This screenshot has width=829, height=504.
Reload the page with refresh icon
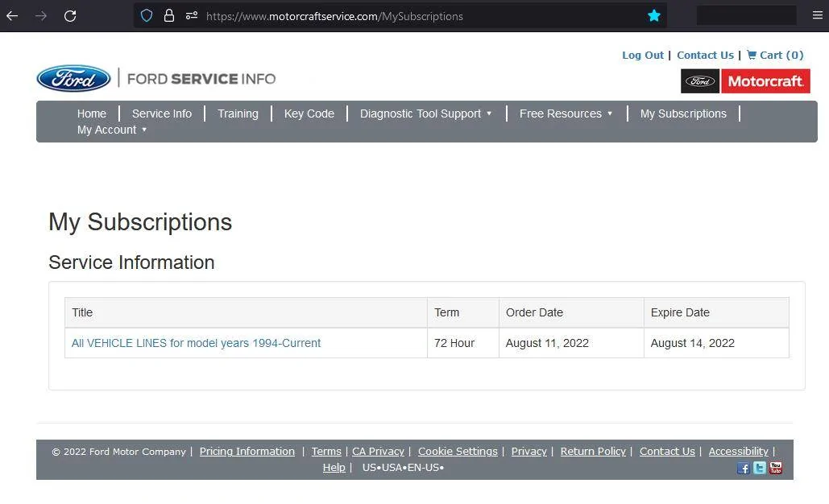(x=70, y=16)
